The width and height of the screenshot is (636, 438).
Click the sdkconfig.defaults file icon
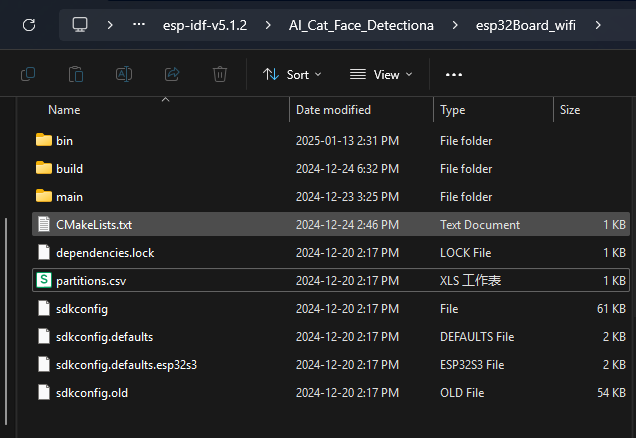[x=44, y=336]
